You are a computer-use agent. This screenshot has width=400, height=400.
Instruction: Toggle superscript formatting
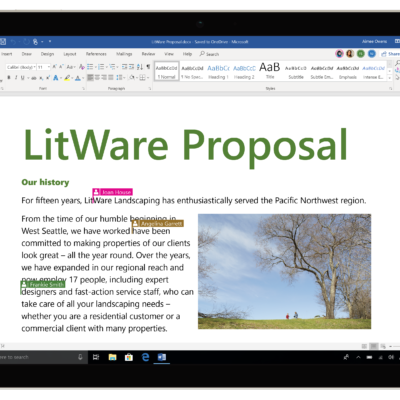tap(48, 78)
